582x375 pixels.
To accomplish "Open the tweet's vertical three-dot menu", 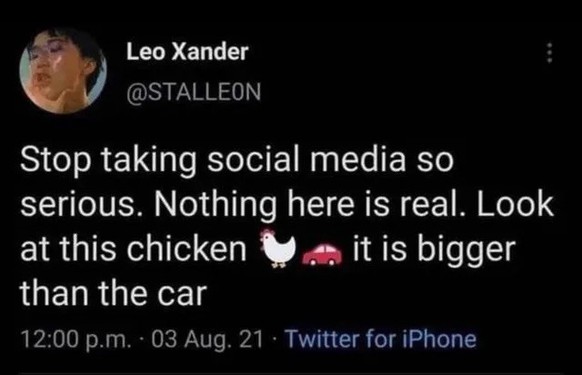I will [550, 53].
